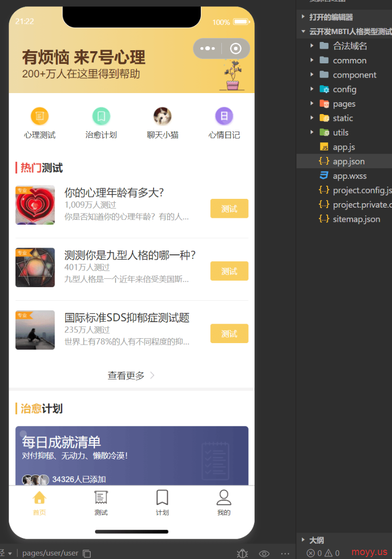The height and width of the screenshot is (559, 392).
Task: Click 测试 button for SDS抑郁症测试题
Action: (229, 334)
